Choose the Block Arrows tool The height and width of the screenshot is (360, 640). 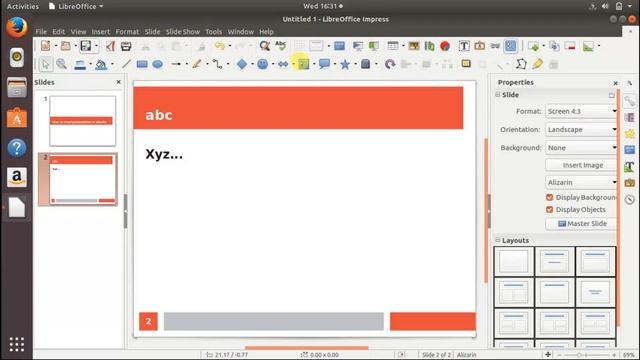point(283,64)
